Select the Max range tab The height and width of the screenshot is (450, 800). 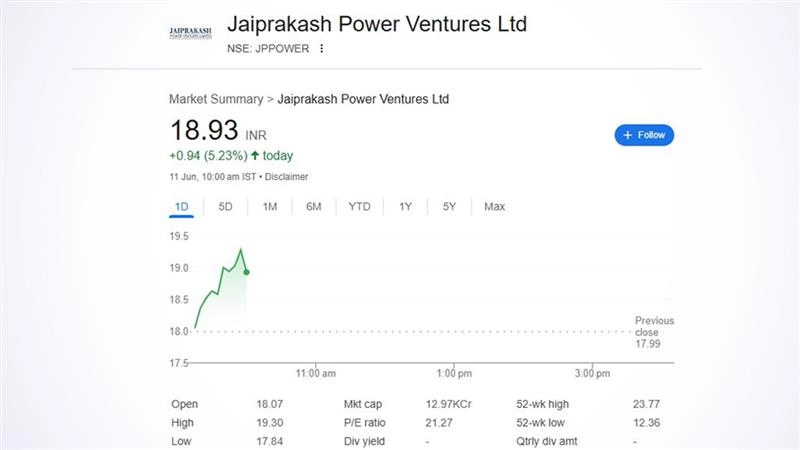(x=494, y=207)
